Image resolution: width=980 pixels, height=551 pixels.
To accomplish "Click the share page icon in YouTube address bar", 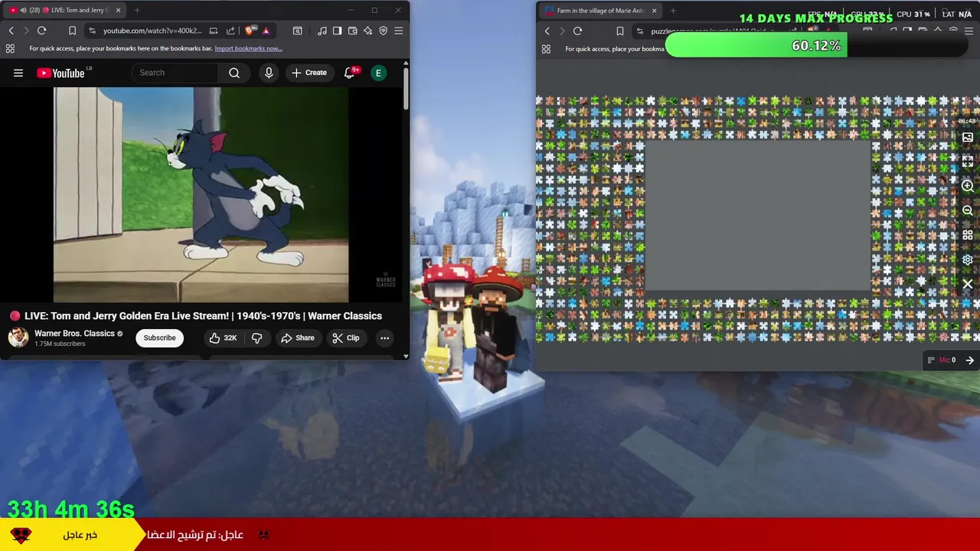I will click(230, 31).
